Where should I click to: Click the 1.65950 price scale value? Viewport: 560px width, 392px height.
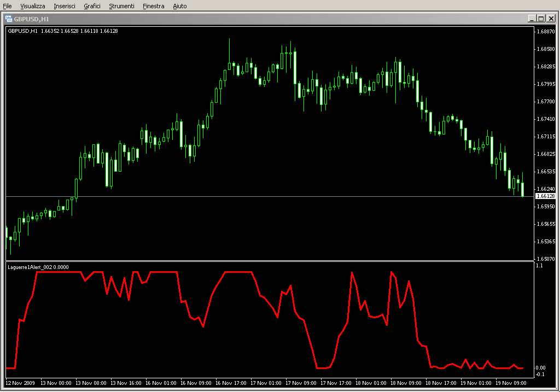point(546,206)
